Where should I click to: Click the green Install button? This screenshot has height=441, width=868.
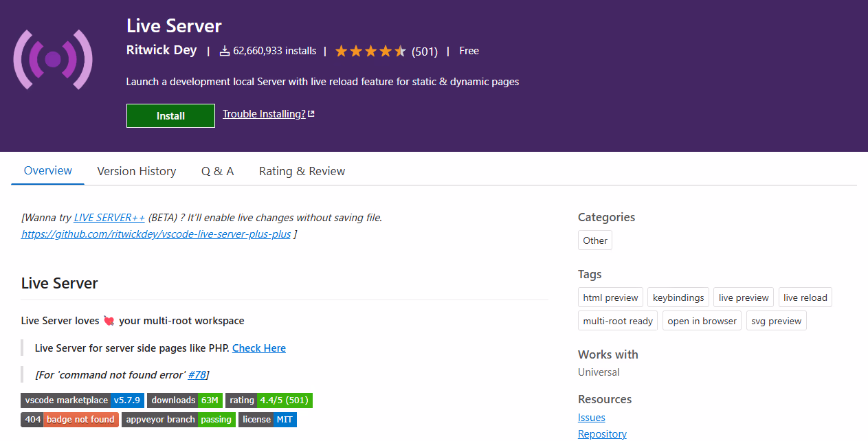point(170,116)
